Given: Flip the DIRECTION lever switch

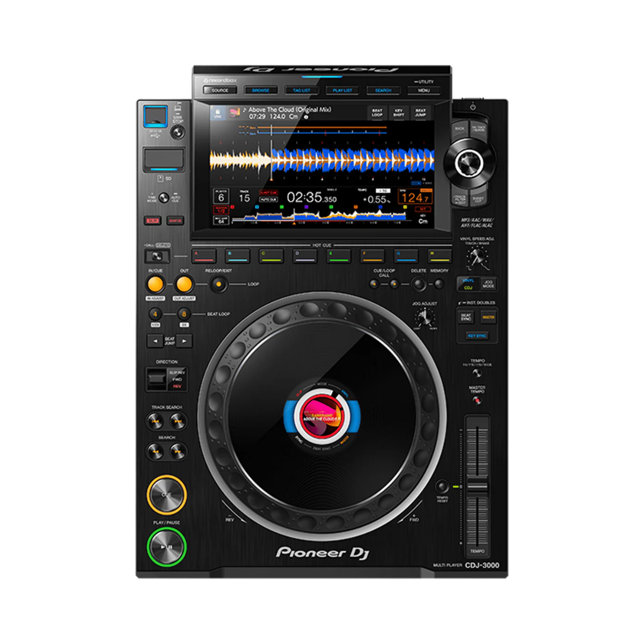Looking at the screenshot, I should click(156, 379).
